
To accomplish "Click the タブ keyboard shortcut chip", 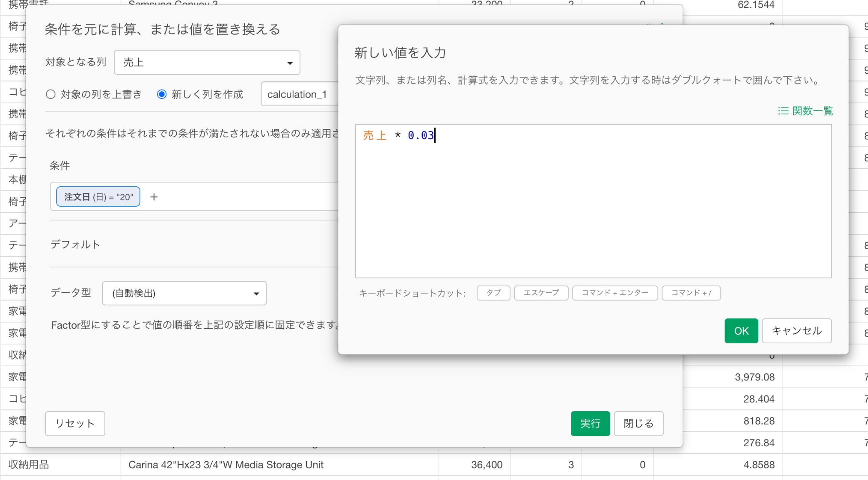I will [493, 292].
